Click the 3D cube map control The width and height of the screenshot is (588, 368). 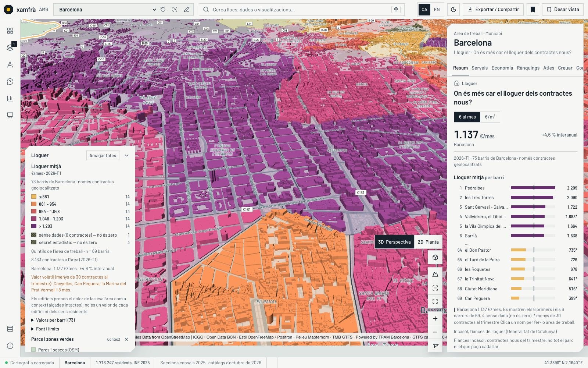(x=435, y=258)
